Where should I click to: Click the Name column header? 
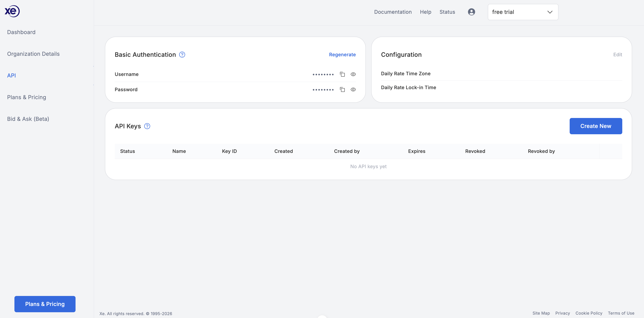179,151
